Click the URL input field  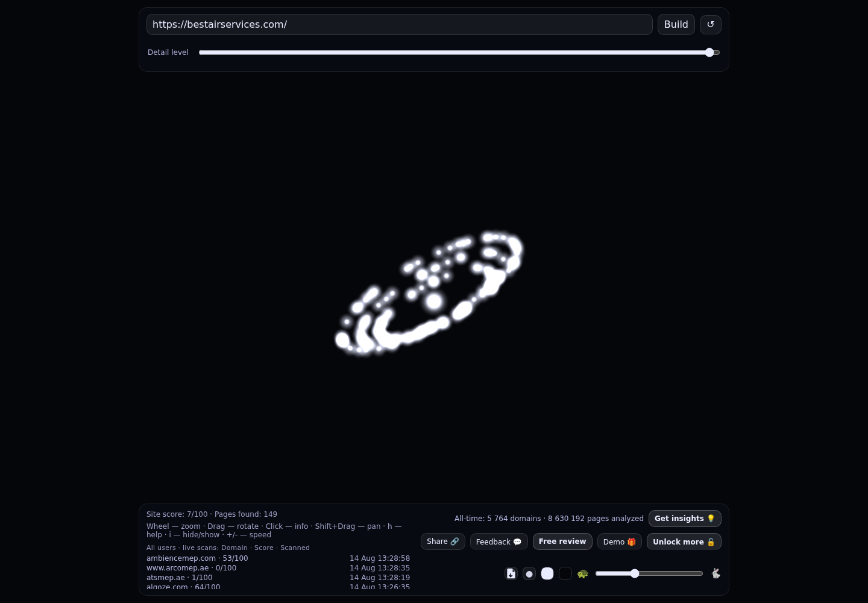(x=399, y=25)
